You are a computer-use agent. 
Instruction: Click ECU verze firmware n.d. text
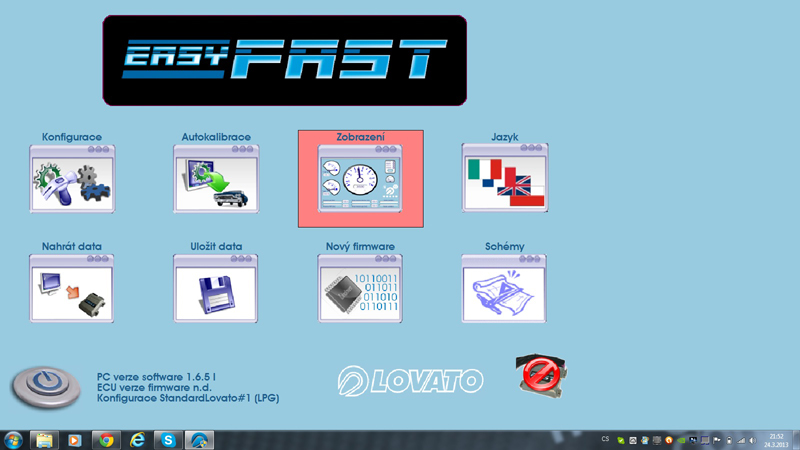coord(154,387)
